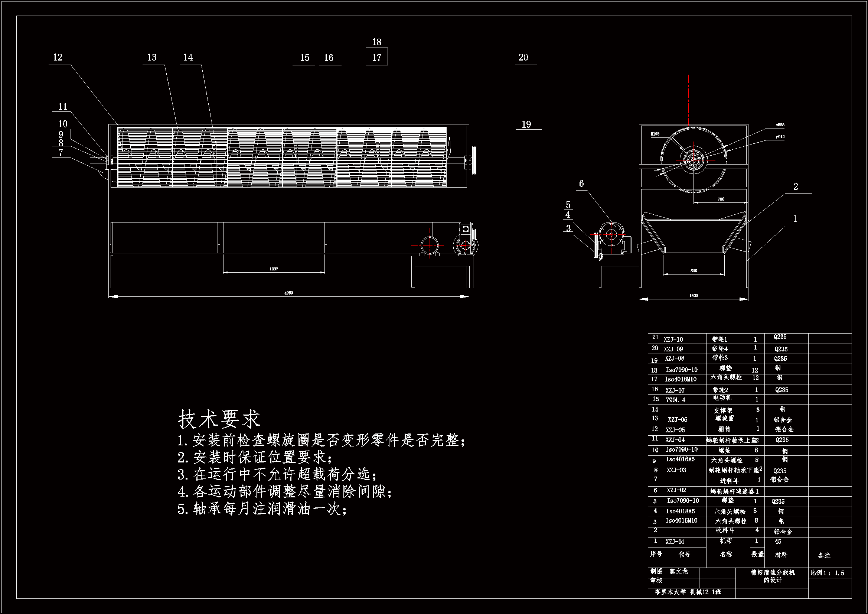Click the '塔里木大学 机械12-1班' title block text
This screenshot has width=868, height=614.
point(688,592)
